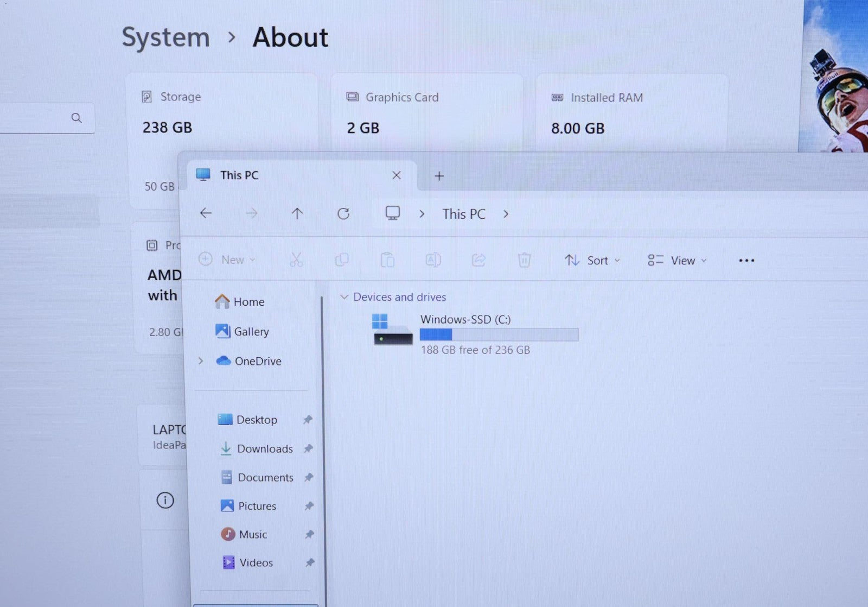Open the Sort dropdown menu

coord(592,261)
